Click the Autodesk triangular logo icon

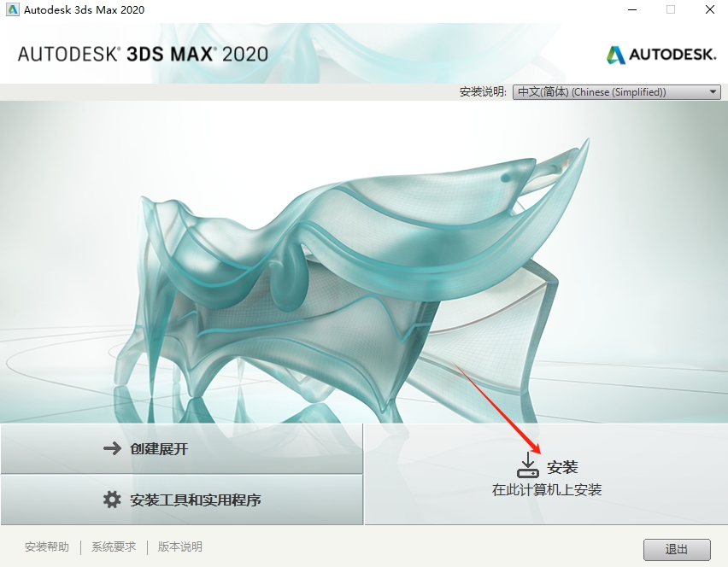tap(616, 55)
